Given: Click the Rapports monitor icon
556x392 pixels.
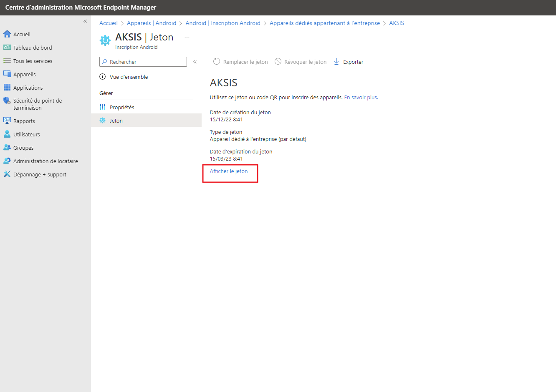Looking at the screenshot, I should click(x=7, y=121).
